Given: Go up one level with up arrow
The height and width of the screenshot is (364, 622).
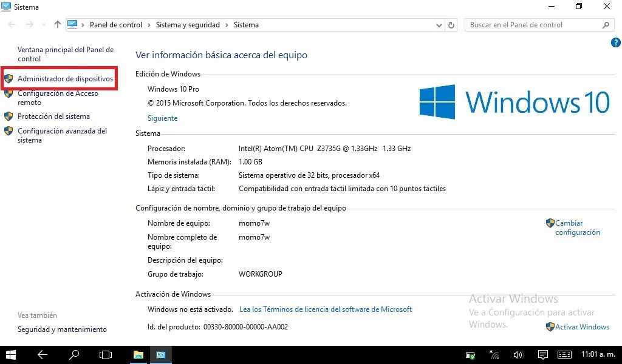Looking at the screenshot, I should click(x=58, y=24).
